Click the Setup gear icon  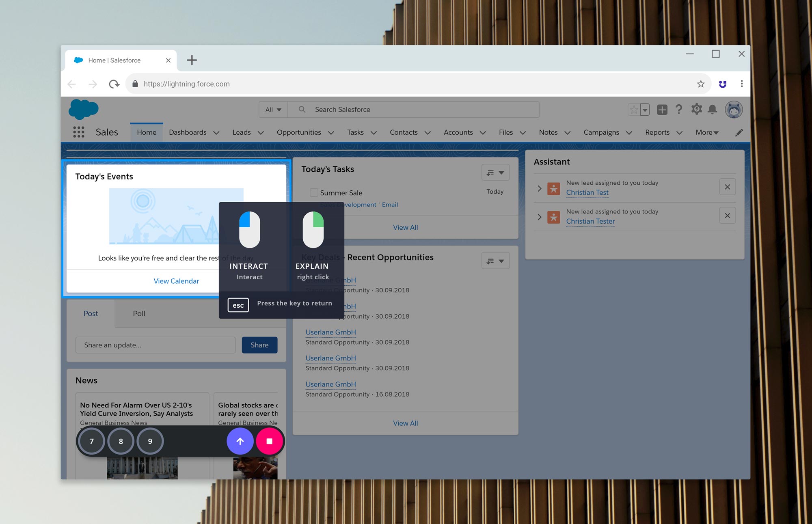click(697, 109)
